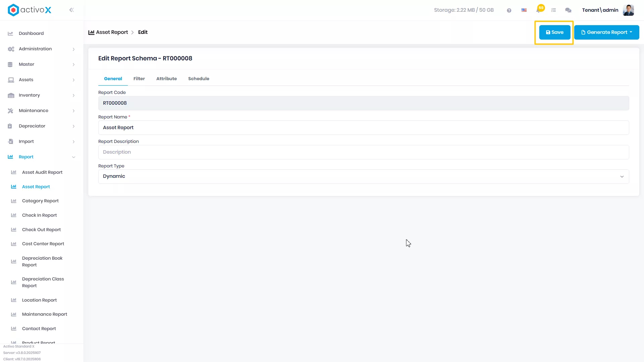
Task: Switch to the Schedule tab
Action: [x=199, y=79]
